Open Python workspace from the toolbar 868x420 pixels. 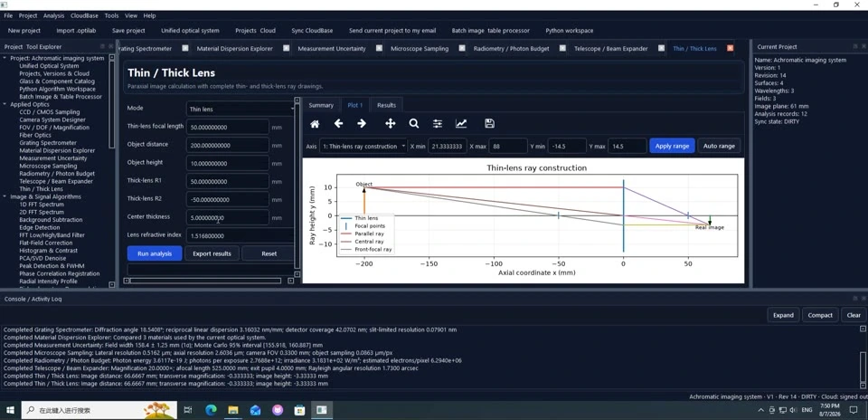pyautogui.click(x=569, y=31)
